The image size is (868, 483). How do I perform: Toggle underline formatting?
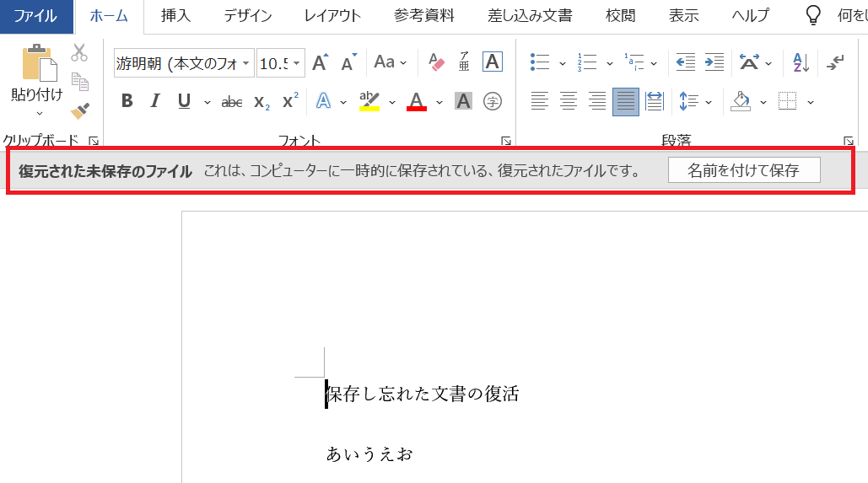(x=185, y=101)
